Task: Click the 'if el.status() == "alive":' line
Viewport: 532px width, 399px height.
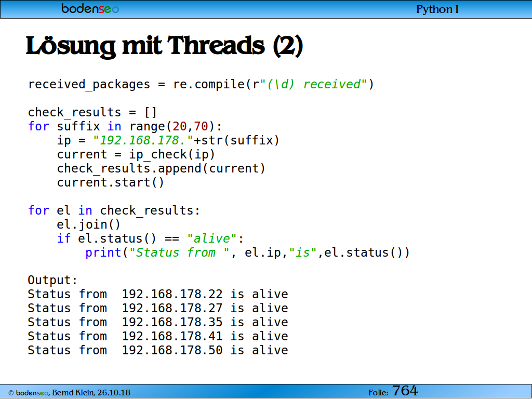Action: point(150,238)
